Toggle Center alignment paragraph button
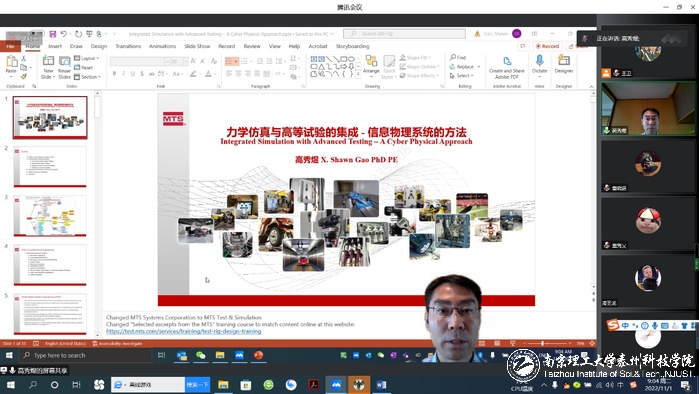The height and width of the screenshot is (394, 699). [x=238, y=74]
